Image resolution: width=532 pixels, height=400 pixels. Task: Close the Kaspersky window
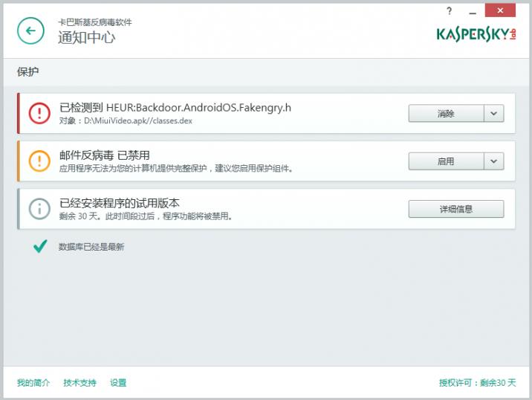tap(500, 10)
